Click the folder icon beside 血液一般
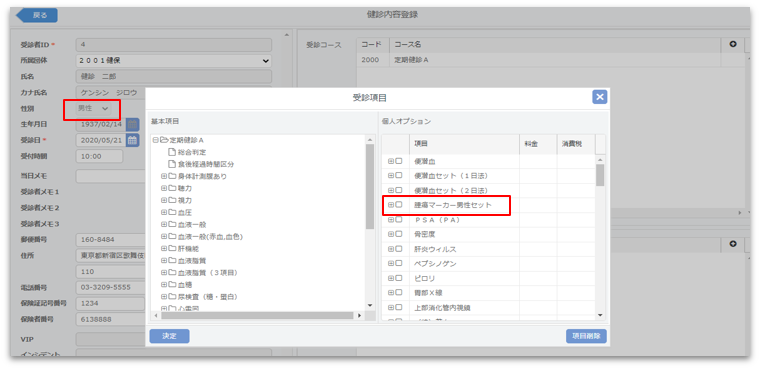This screenshot has width=760, height=369. (x=172, y=225)
